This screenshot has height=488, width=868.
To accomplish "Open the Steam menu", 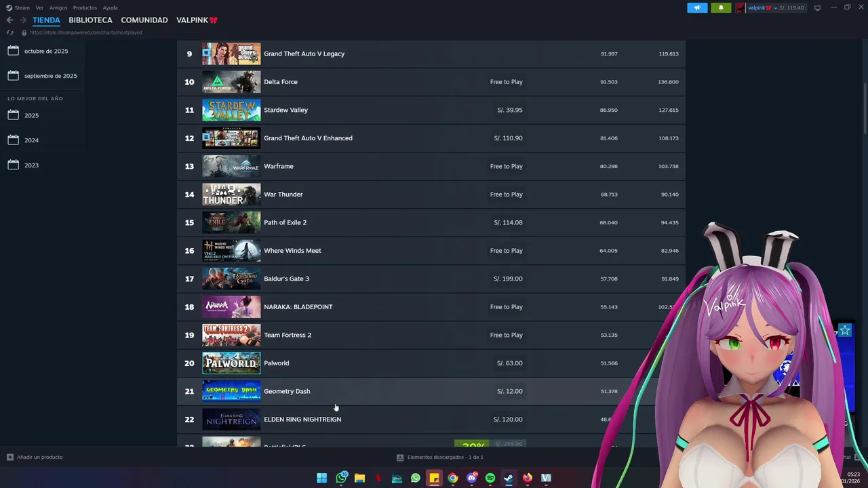I will [x=22, y=7].
